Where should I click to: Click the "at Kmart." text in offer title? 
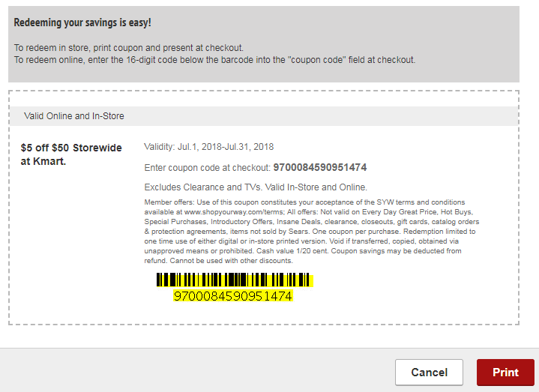(43, 161)
